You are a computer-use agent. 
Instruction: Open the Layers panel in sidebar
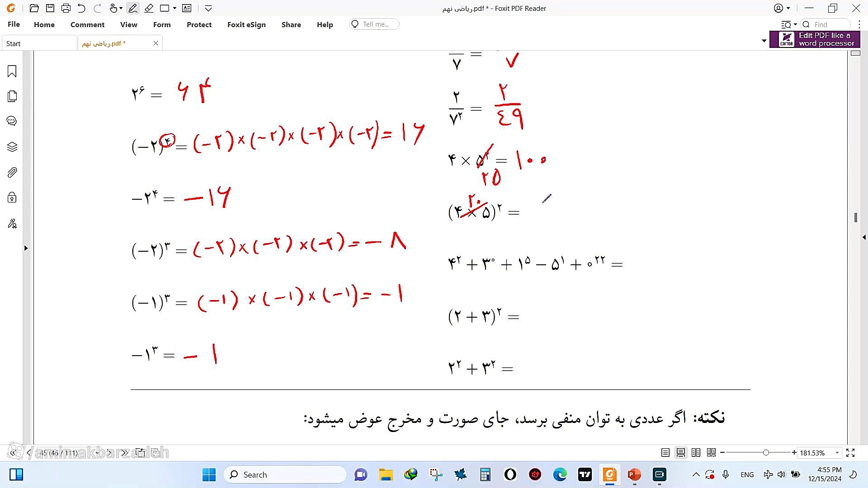pyautogui.click(x=12, y=147)
